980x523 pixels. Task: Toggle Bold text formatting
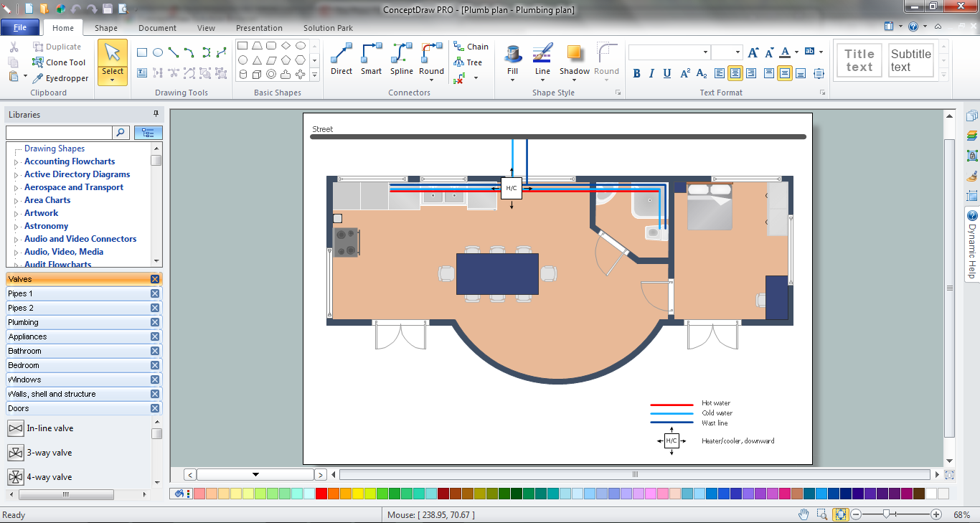pos(636,73)
